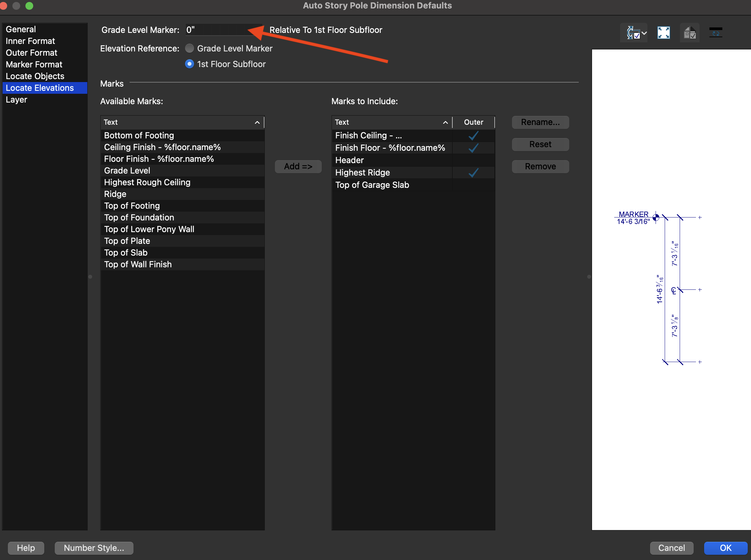Click the Fill Window preview icon
The image size is (751, 560).
click(663, 33)
